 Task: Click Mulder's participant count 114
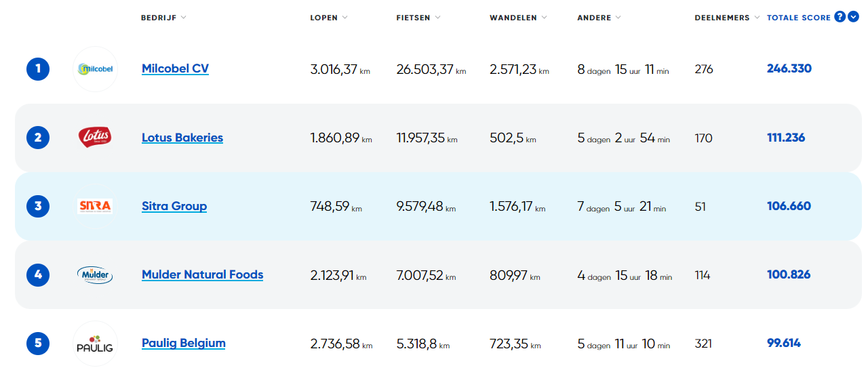tap(703, 275)
